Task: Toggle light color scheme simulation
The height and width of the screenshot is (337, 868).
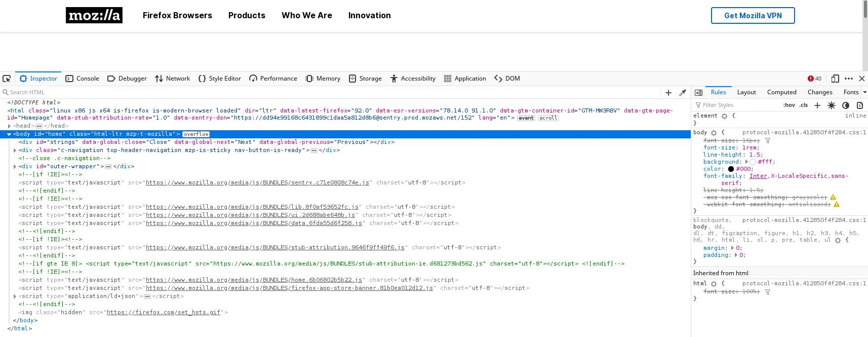Action: (832, 105)
